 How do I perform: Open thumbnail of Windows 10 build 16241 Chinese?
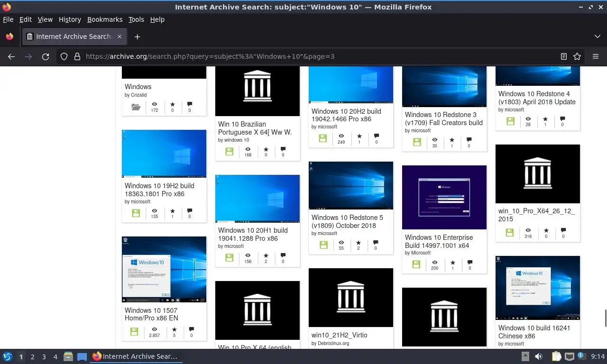(x=538, y=288)
